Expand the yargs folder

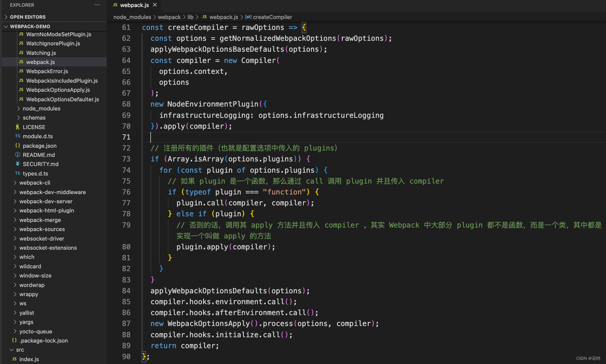[26, 322]
